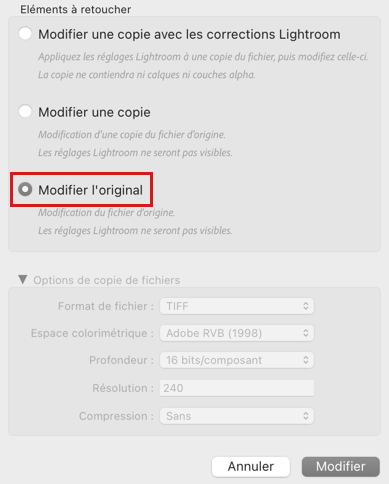Open the Profondeur 16 bits/composant dropdown
This screenshot has height=484, width=389.
pos(237,360)
